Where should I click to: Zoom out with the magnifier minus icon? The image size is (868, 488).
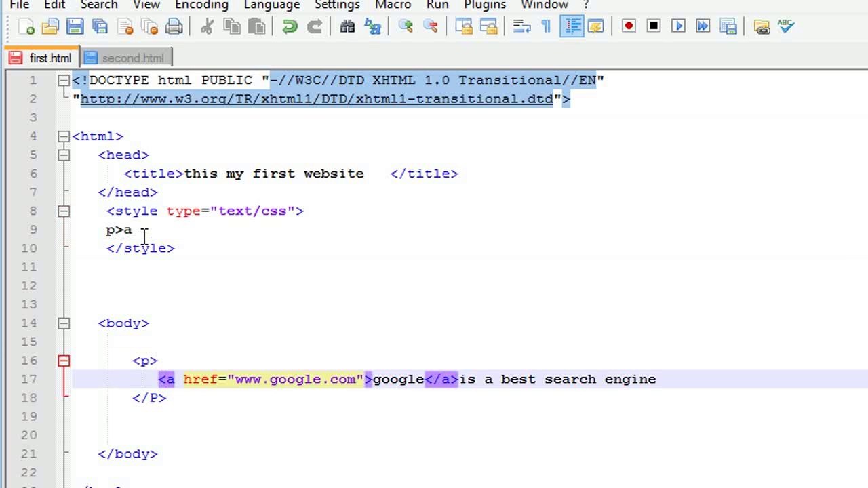click(x=430, y=26)
